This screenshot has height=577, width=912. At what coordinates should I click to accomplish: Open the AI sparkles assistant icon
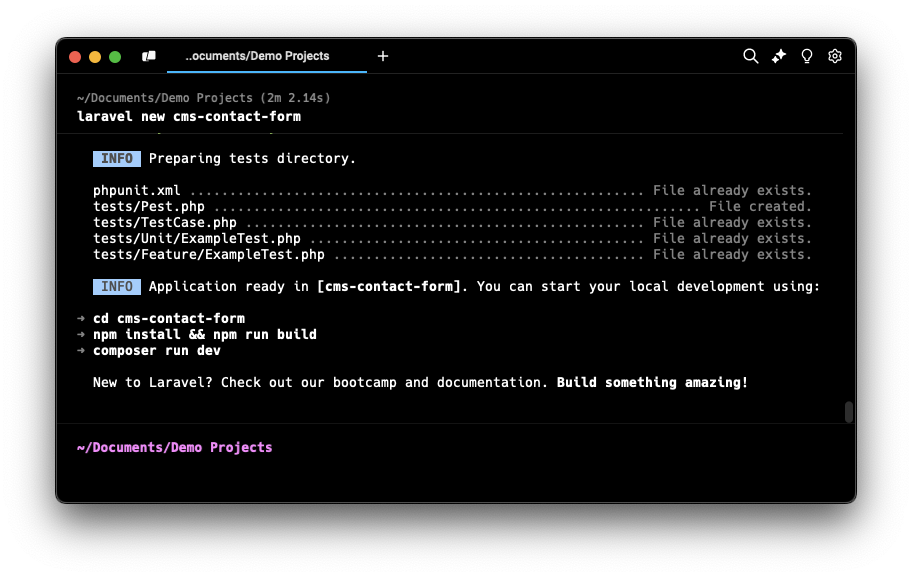click(x=779, y=56)
